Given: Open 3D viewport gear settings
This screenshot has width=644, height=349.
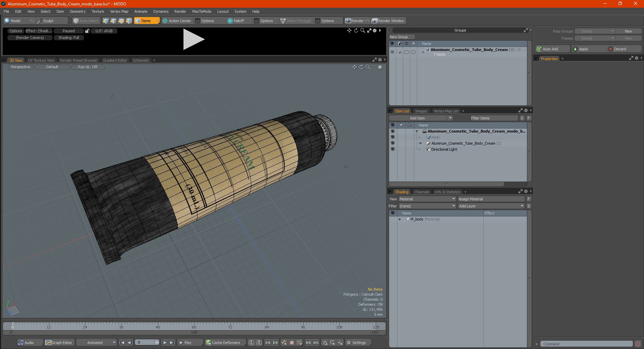Looking at the screenshot, I should coord(380,67).
